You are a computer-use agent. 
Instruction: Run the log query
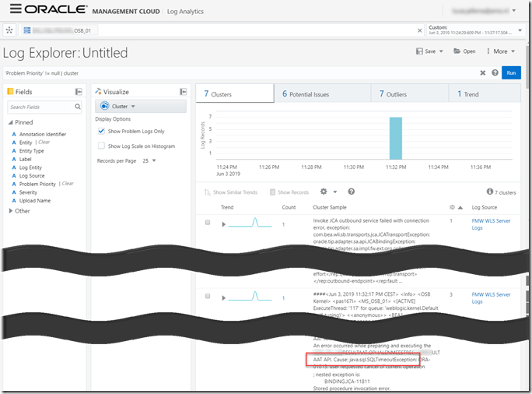[x=511, y=73]
